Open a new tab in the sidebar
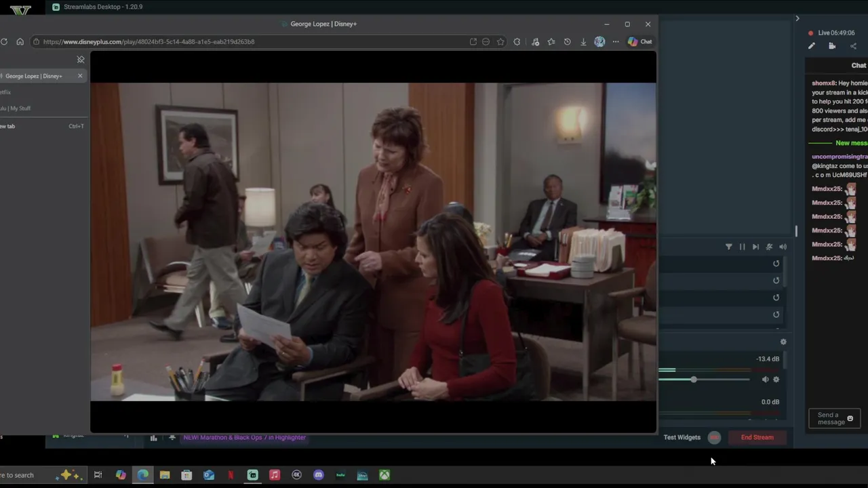 [x=41, y=126]
